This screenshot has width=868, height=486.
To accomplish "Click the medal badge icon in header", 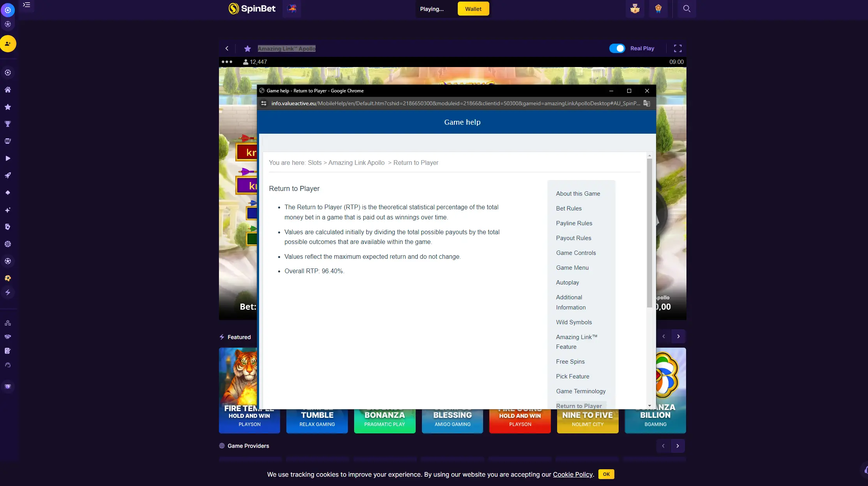I will pos(658,9).
